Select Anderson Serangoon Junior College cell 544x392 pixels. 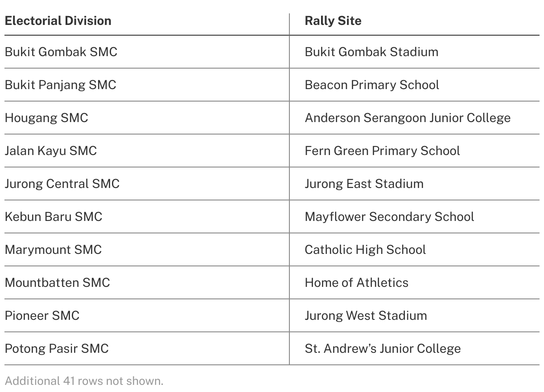pyautogui.click(x=408, y=118)
